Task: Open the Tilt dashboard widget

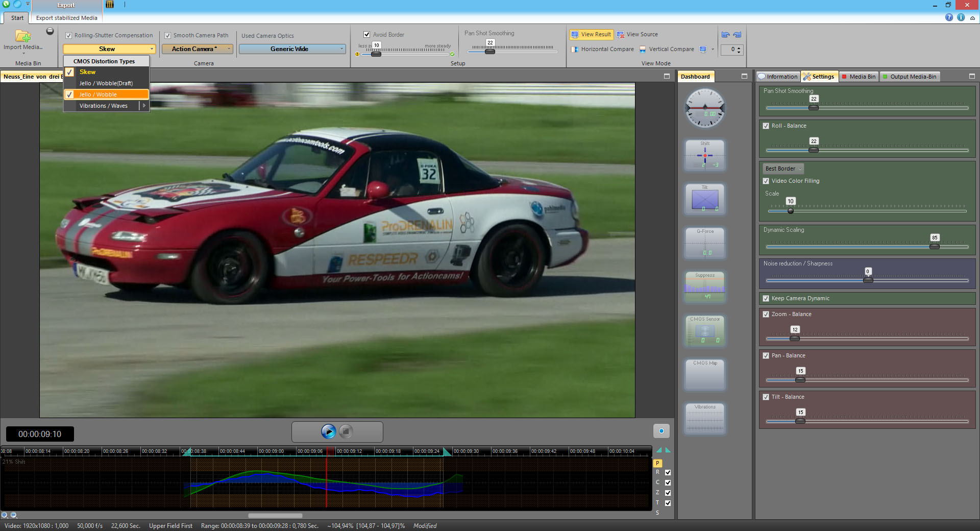Action: (x=705, y=199)
